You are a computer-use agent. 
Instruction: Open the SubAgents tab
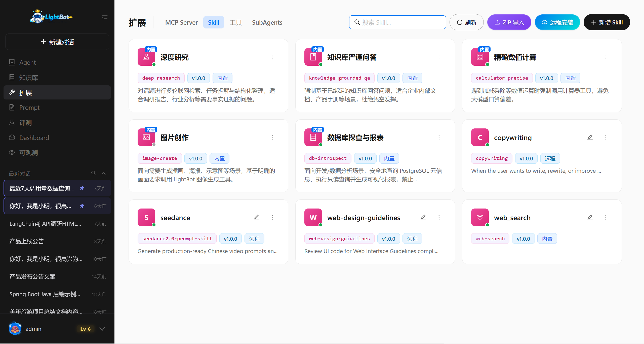(x=267, y=22)
